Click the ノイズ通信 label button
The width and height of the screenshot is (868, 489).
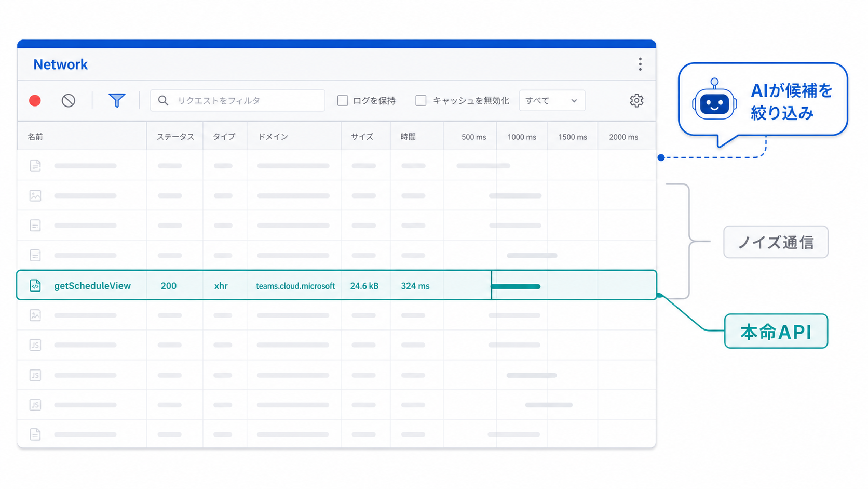[x=776, y=242]
